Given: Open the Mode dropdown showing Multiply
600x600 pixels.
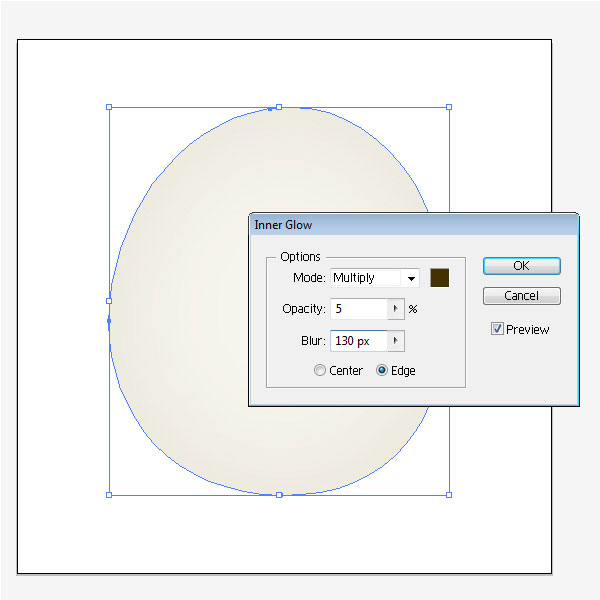Looking at the screenshot, I should [x=375, y=278].
